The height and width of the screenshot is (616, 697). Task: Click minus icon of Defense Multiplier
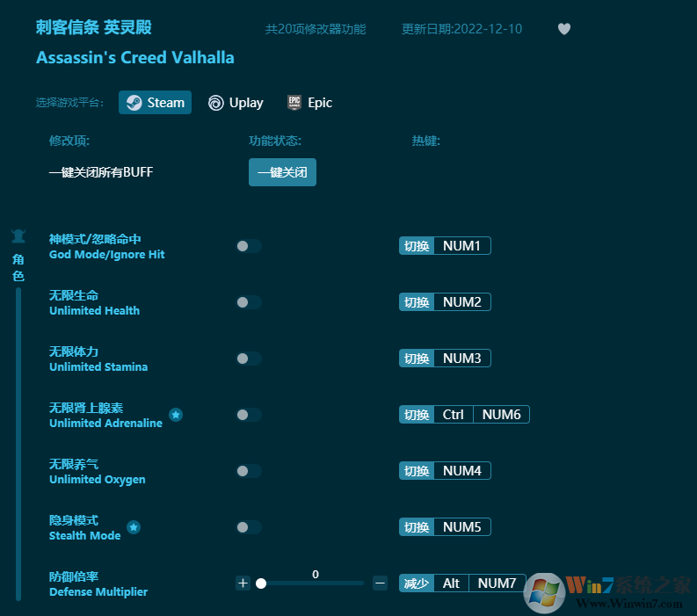(x=380, y=583)
